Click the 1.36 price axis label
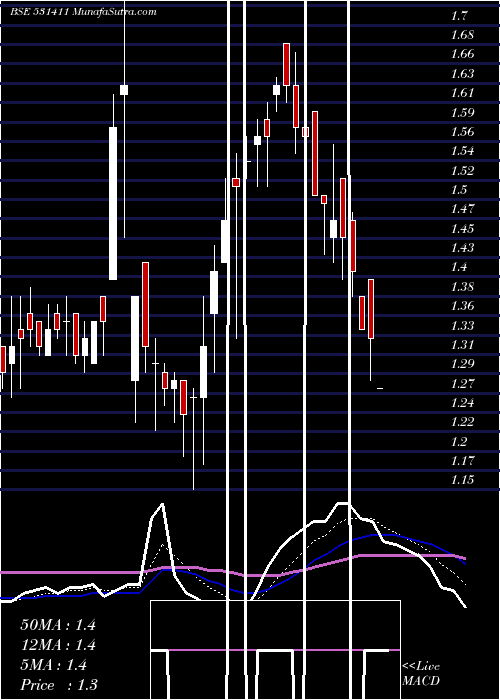Viewport: 500px width, 700px height. pyautogui.click(x=462, y=306)
